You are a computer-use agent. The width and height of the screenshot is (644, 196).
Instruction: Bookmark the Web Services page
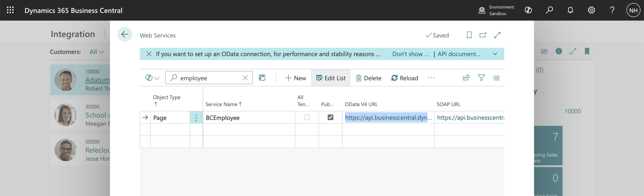pos(469,35)
